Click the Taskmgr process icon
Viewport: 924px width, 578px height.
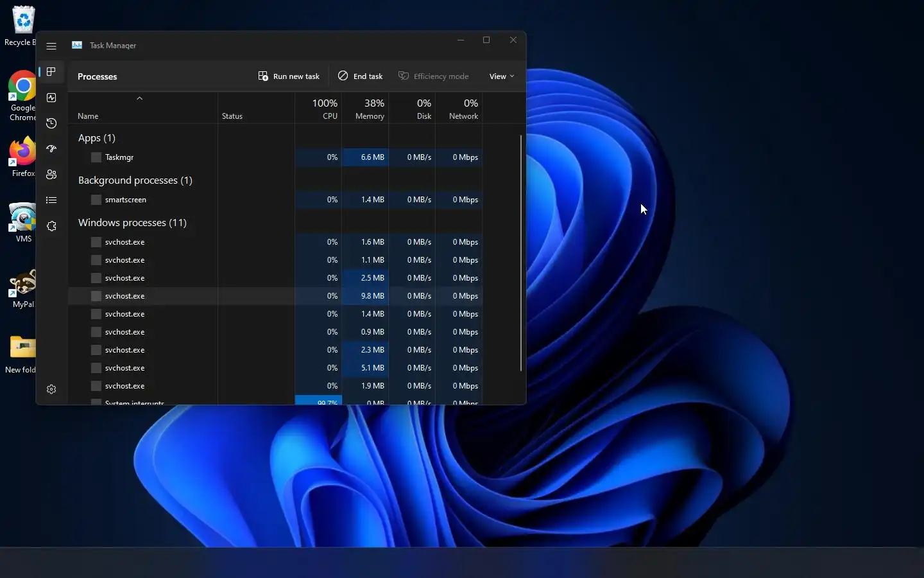point(96,157)
